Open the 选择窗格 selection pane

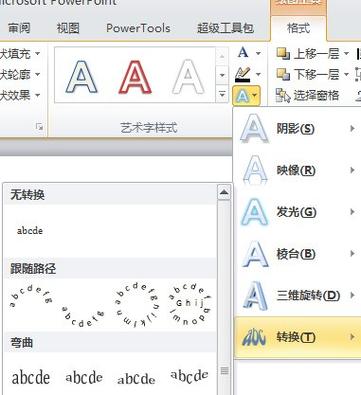pos(307,96)
